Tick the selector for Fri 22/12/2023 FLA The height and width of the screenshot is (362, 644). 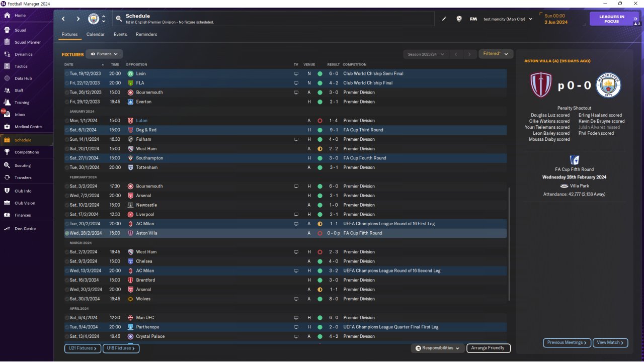click(x=67, y=83)
